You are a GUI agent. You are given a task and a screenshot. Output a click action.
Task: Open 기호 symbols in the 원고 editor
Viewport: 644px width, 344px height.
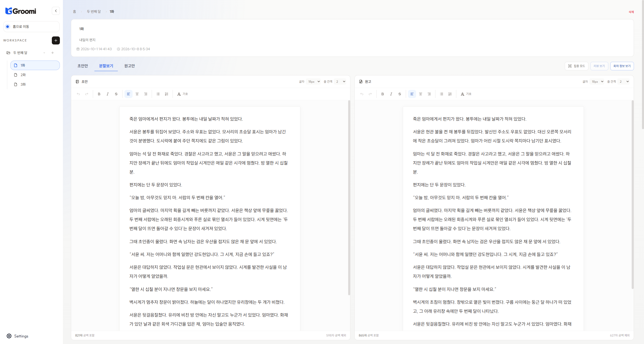point(466,94)
